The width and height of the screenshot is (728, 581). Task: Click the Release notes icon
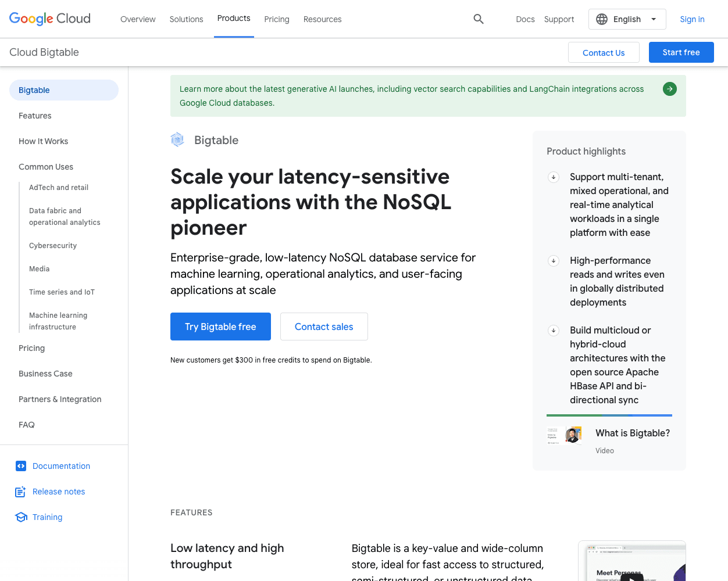pyautogui.click(x=21, y=492)
